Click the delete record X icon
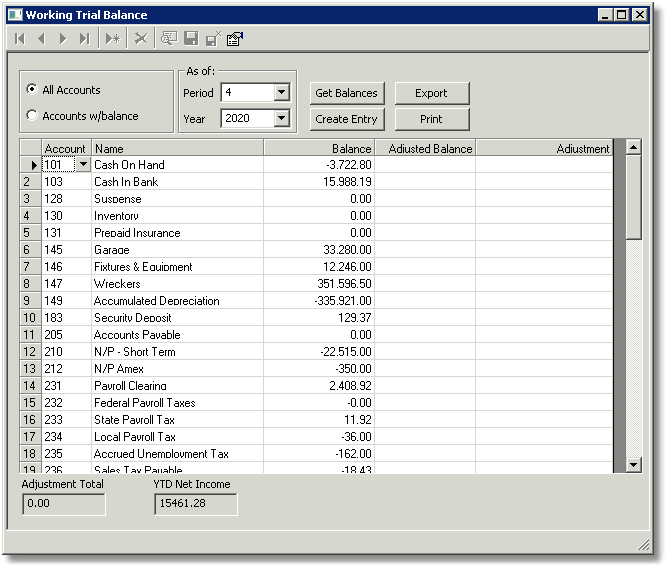 point(141,39)
